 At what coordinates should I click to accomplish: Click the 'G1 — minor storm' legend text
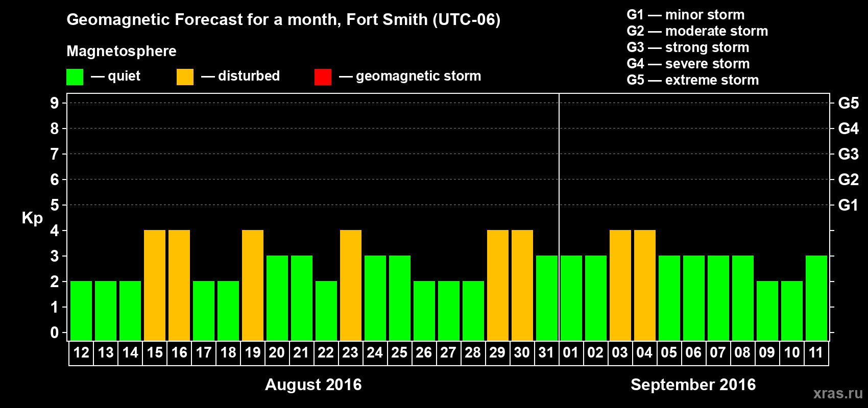click(686, 15)
